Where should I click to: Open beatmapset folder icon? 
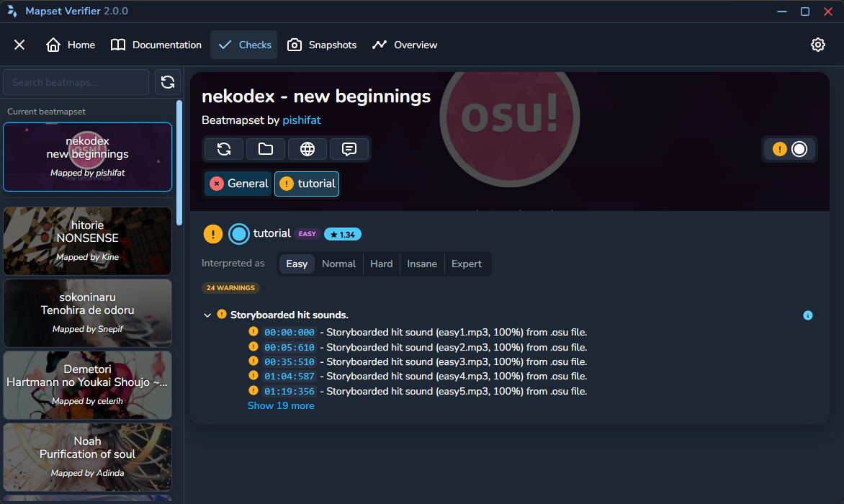click(x=265, y=149)
